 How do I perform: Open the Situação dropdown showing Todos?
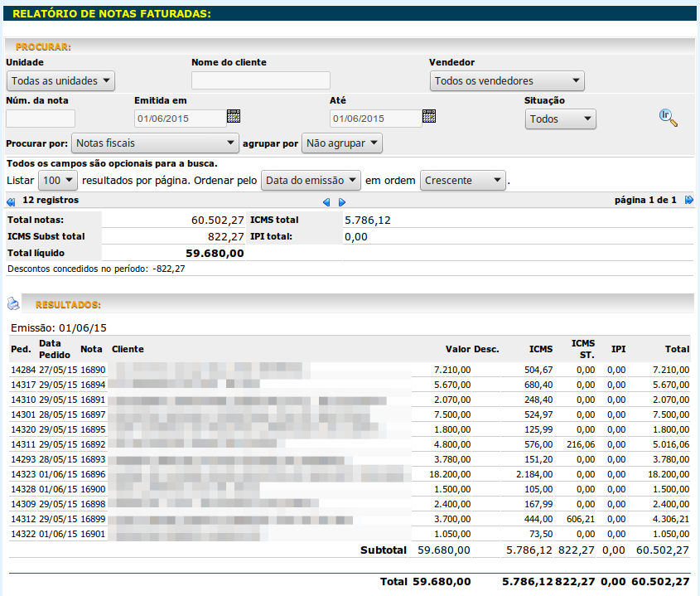(x=560, y=119)
